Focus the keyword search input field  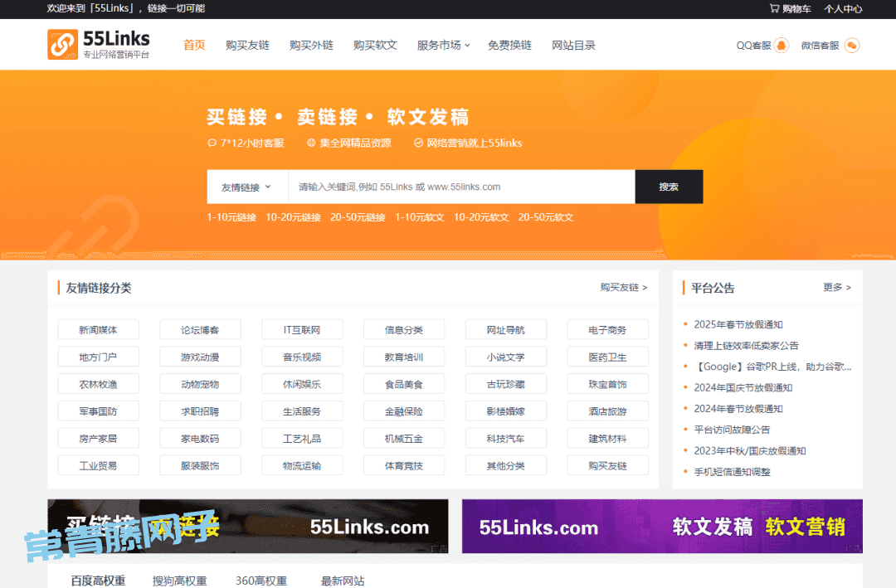tap(462, 187)
